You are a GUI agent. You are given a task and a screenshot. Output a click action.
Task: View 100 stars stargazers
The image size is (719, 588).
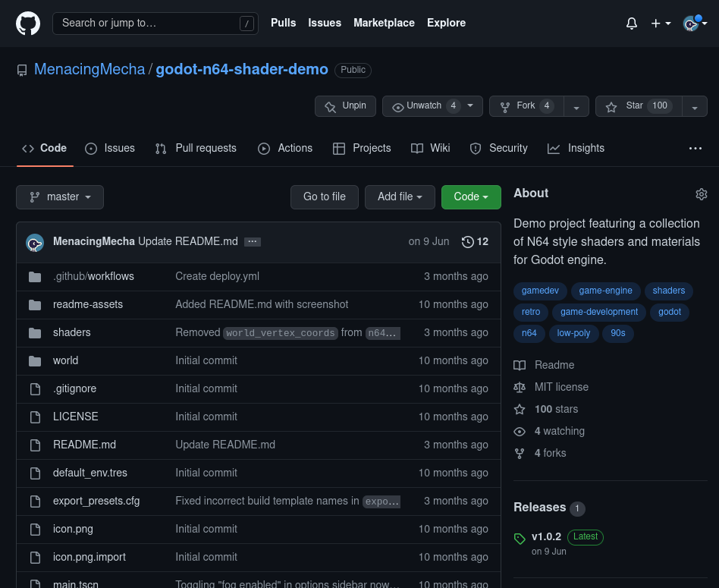[546, 409]
